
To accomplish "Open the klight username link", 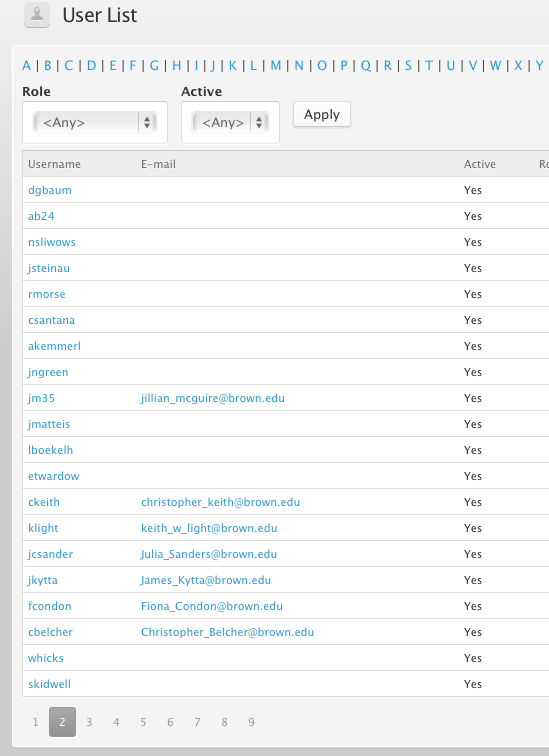I will 43,528.
